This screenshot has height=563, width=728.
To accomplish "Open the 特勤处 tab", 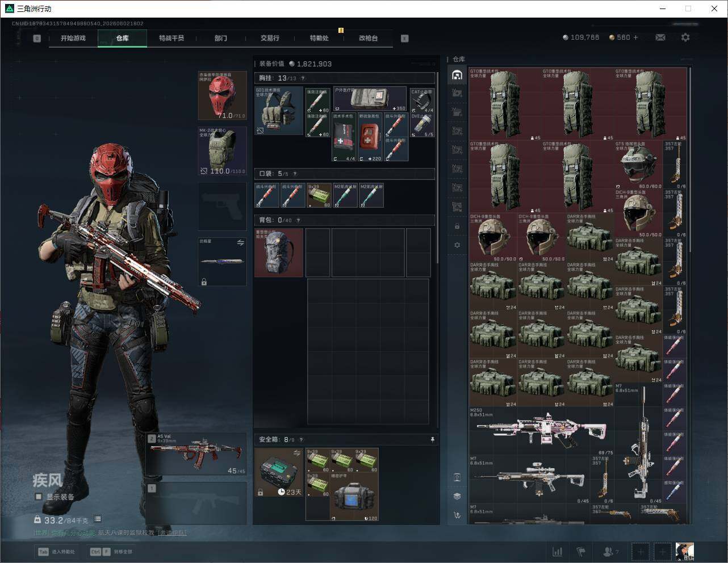I will (319, 38).
